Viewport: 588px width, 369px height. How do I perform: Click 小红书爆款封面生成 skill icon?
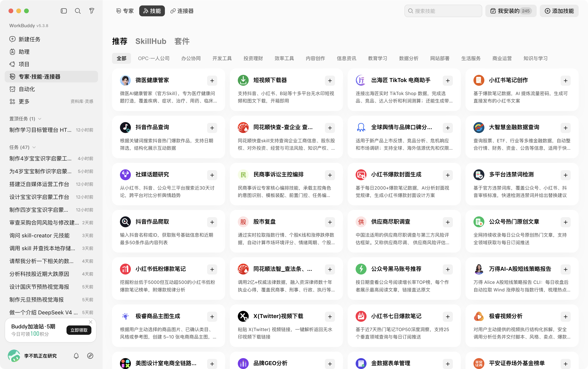tap(361, 175)
